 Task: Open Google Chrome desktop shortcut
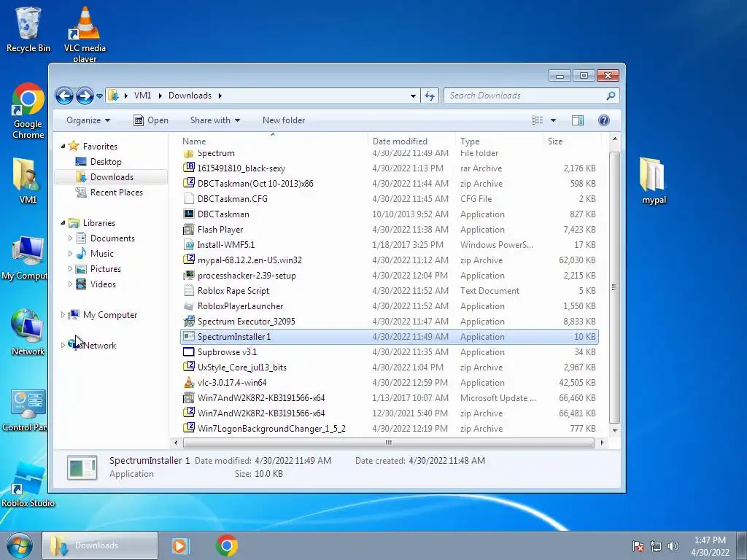click(28, 111)
